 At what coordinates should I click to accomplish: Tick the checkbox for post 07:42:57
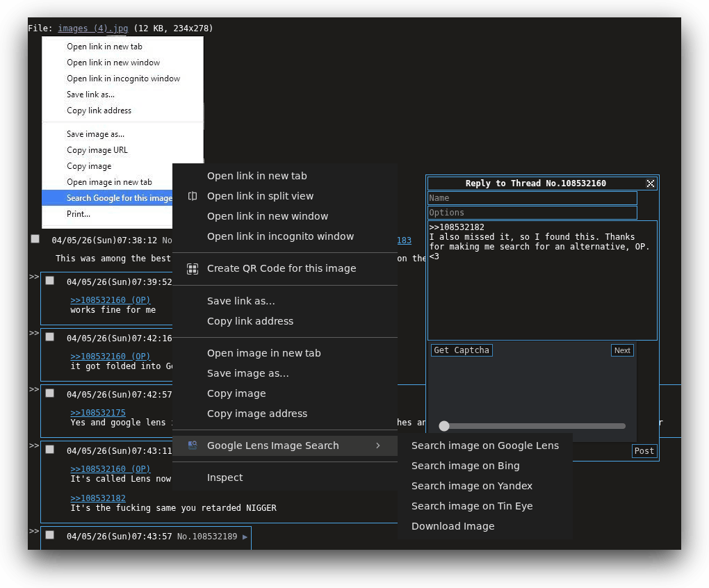pos(50,393)
